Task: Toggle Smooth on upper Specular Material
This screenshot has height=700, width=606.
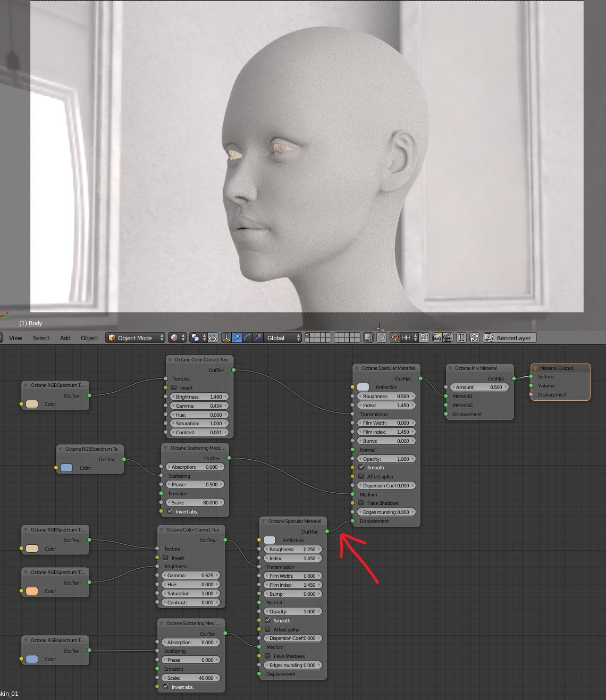Action: (361, 467)
